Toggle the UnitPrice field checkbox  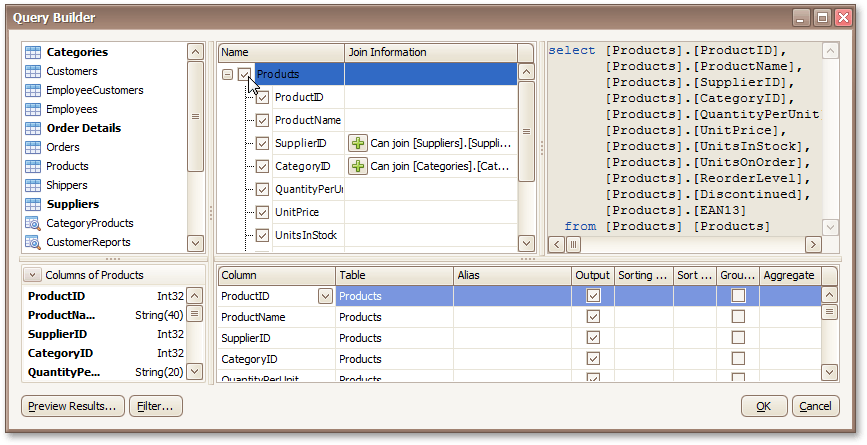[263, 212]
